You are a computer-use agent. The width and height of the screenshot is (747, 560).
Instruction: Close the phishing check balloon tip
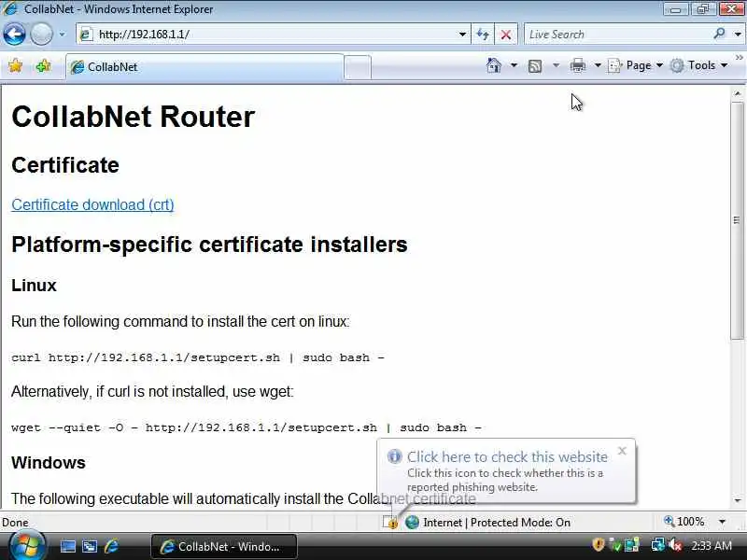(622, 451)
